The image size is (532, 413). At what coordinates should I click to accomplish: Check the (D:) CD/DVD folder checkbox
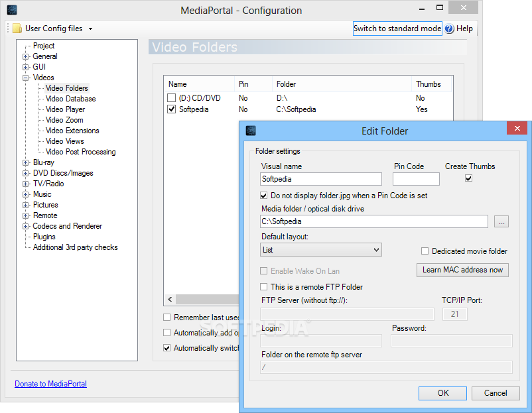click(x=171, y=98)
